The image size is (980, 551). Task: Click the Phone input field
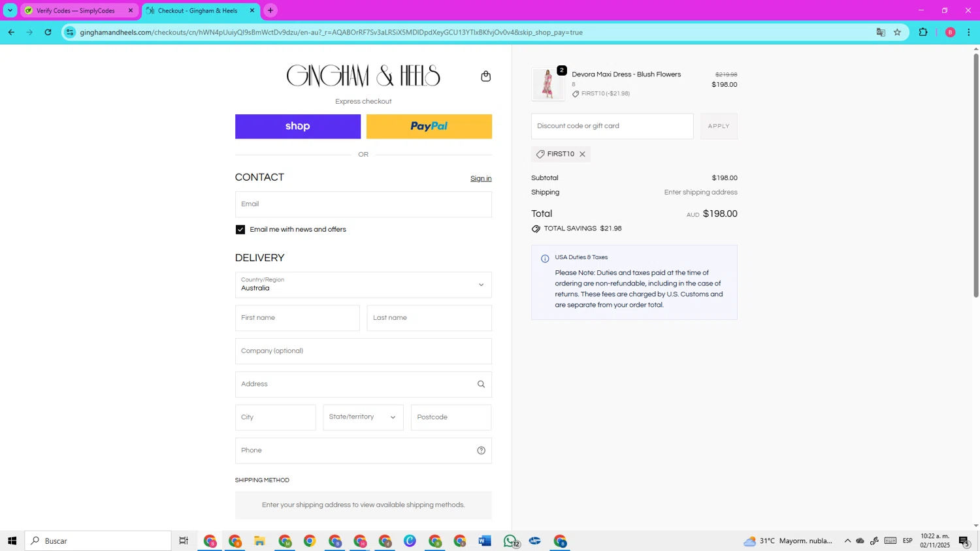tap(363, 450)
